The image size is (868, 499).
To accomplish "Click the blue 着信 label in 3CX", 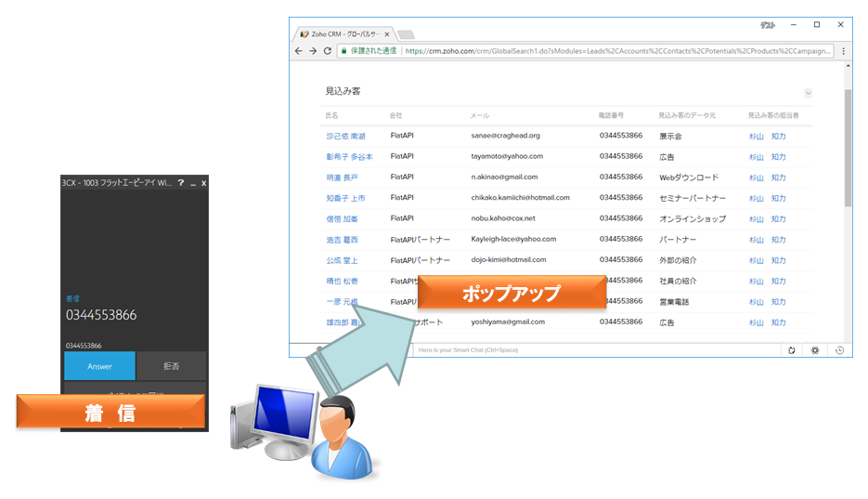I will (72, 298).
